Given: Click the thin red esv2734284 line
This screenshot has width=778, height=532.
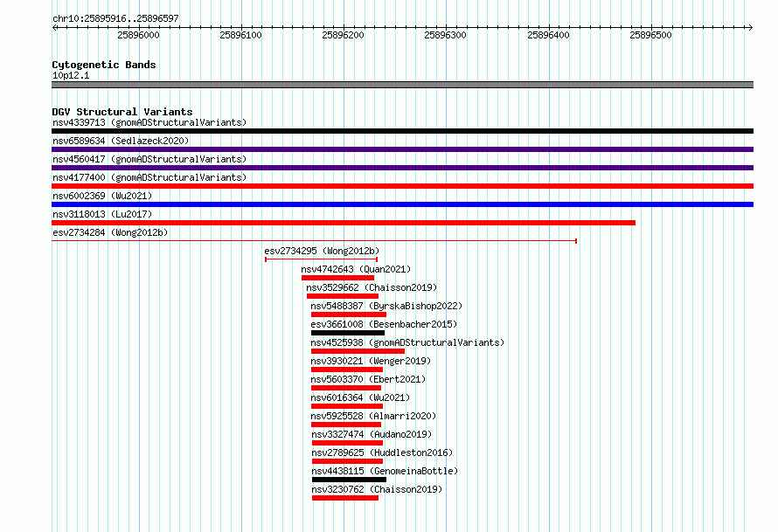Looking at the screenshot, I should coord(314,241).
